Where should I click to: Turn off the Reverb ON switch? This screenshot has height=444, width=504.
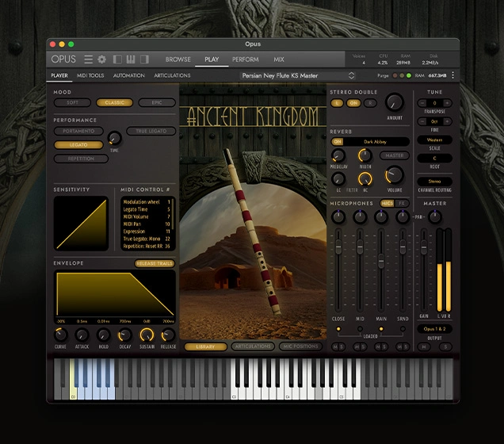point(337,141)
